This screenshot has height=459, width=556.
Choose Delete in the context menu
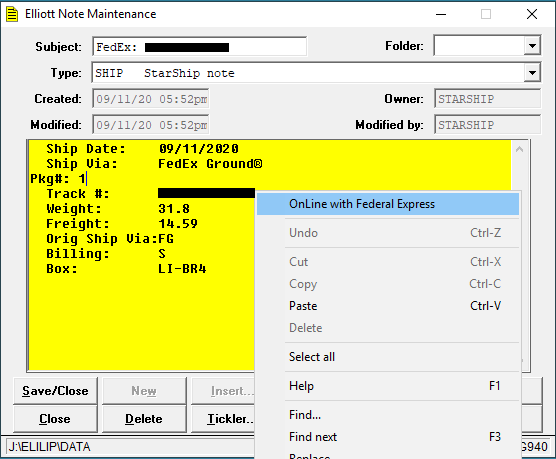(388, 328)
